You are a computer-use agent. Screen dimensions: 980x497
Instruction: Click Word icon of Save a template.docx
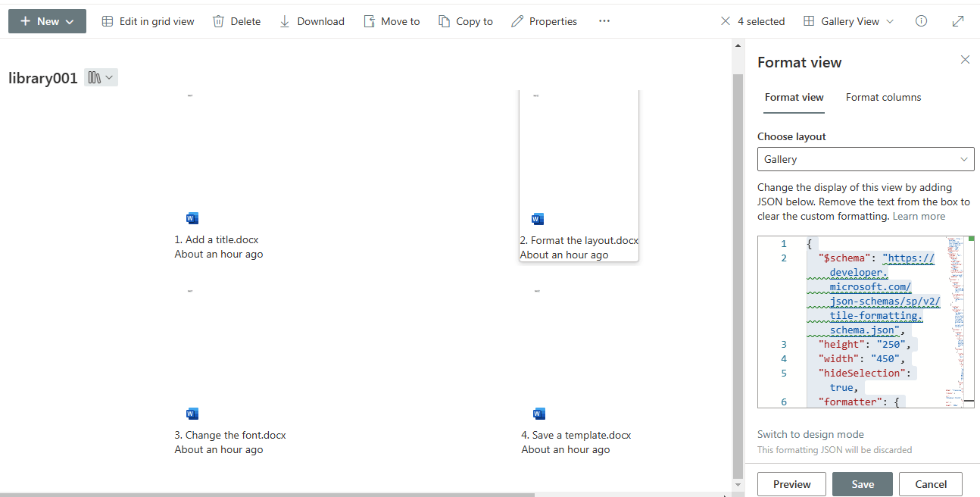(x=538, y=414)
